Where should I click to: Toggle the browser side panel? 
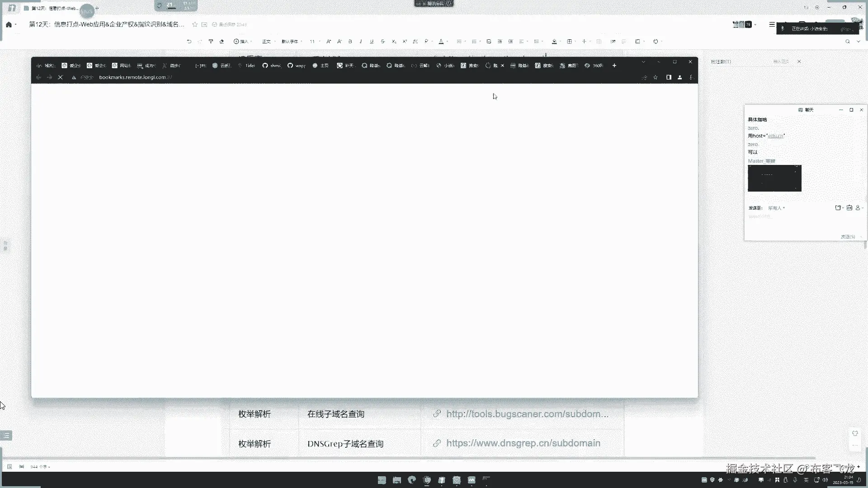point(669,77)
